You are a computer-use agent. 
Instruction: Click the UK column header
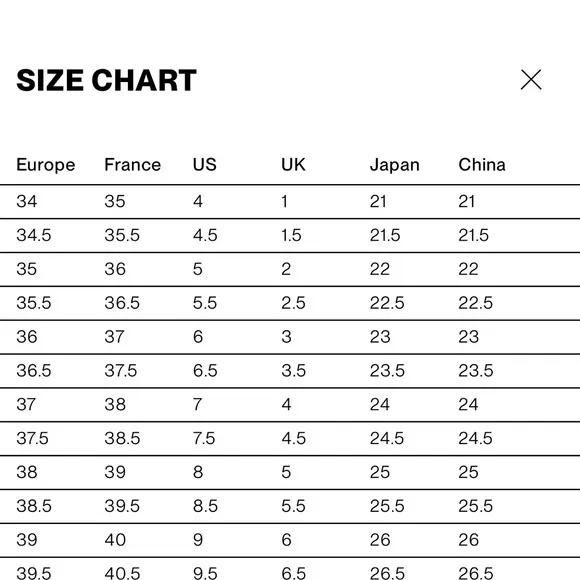pos(293,165)
